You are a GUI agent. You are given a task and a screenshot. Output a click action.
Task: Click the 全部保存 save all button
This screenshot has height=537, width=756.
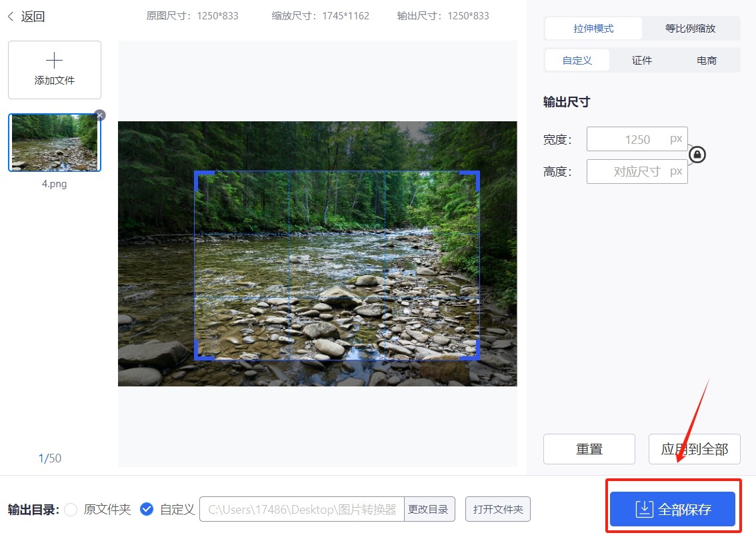[x=673, y=510]
